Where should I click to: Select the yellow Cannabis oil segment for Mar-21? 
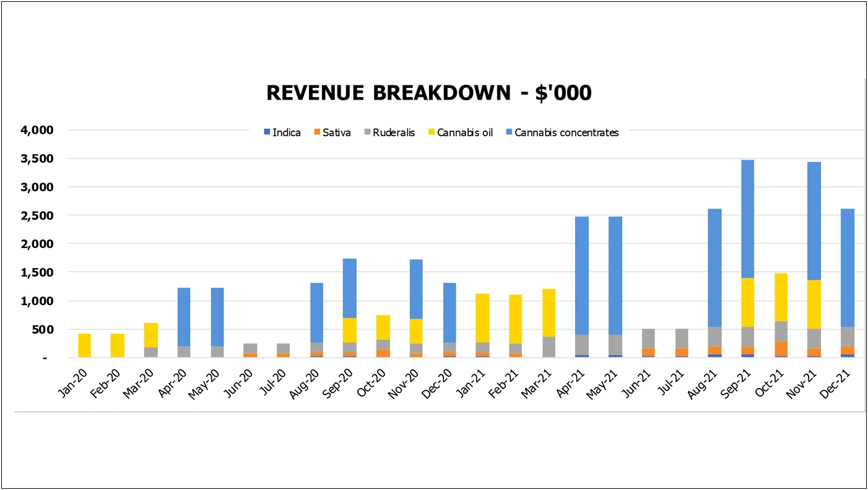click(x=549, y=312)
